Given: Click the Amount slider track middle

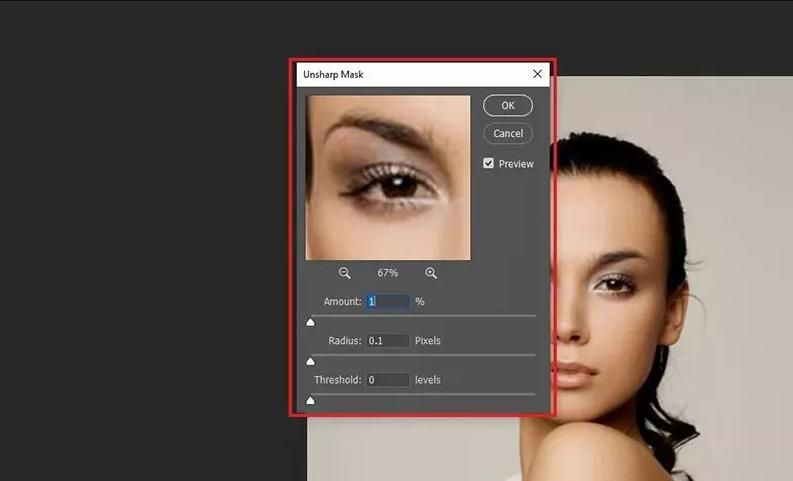Looking at the screenshot, I should [423, 316].
